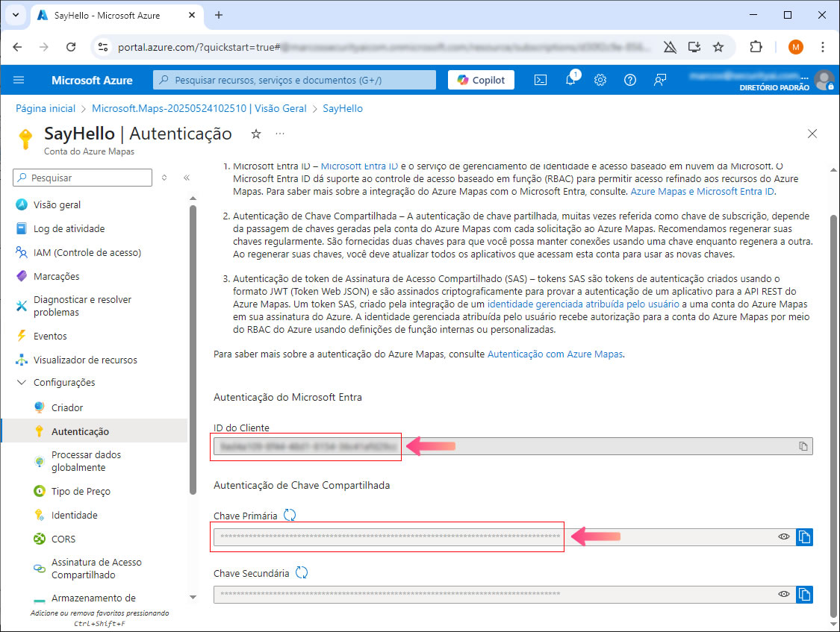Open Chrome three-dot menu
The width and height of the screenshot is (840, 632).
[822, 47]
